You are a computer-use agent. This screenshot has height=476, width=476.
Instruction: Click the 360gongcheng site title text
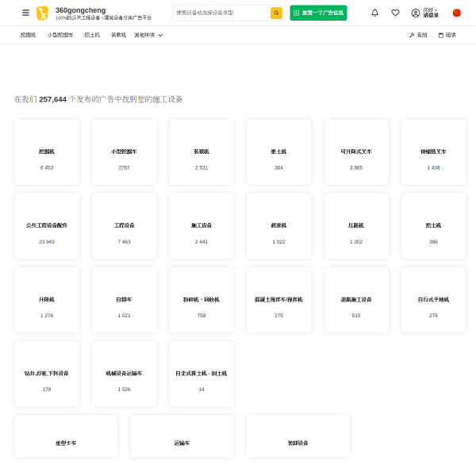point(80,10)
